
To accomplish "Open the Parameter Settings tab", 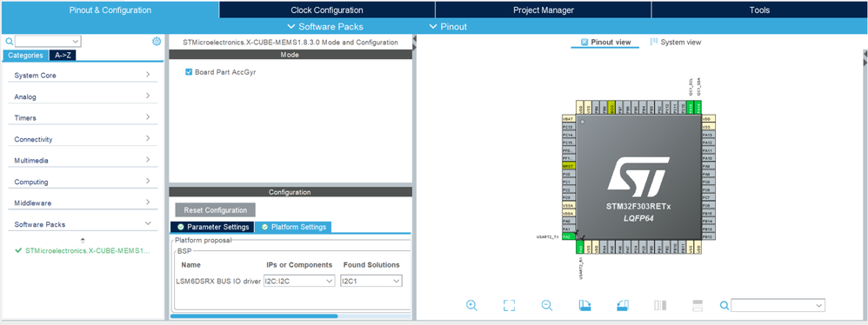I will coord(212,227).
